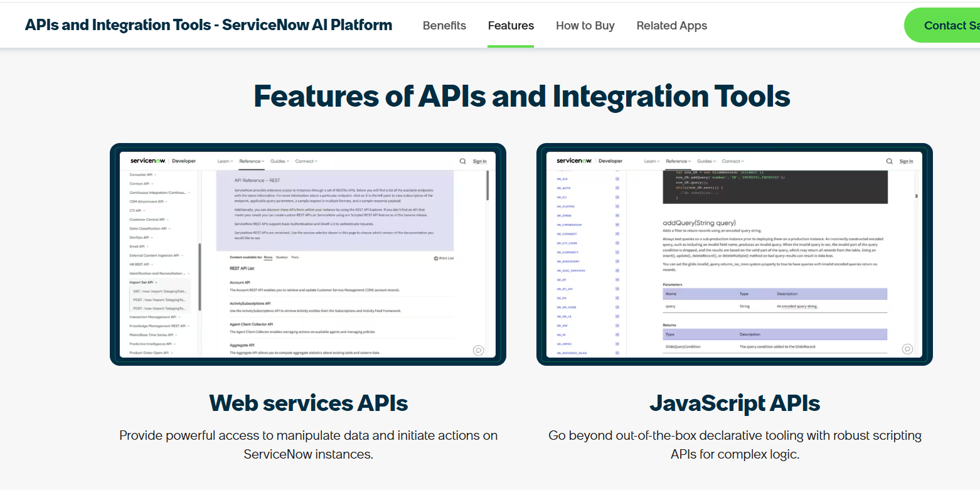Expand the Email API sidebar item
This screenshot has height=490, width=980.
coord(139,247)
